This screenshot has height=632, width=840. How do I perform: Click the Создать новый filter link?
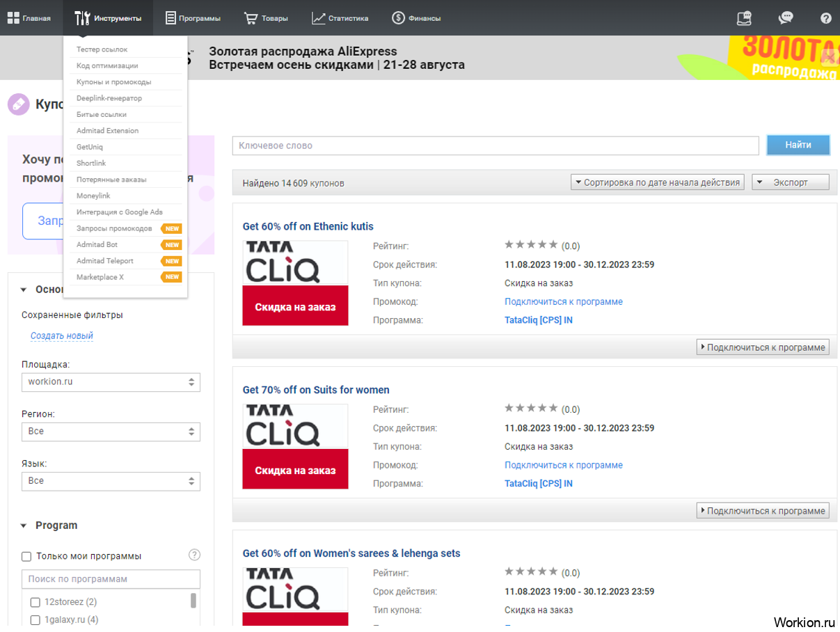62,336
